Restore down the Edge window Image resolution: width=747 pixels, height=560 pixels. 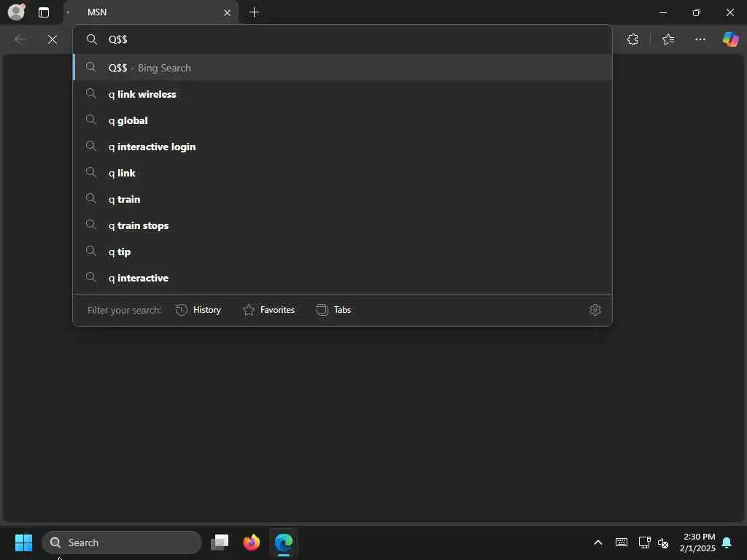[x=697, y=12]
